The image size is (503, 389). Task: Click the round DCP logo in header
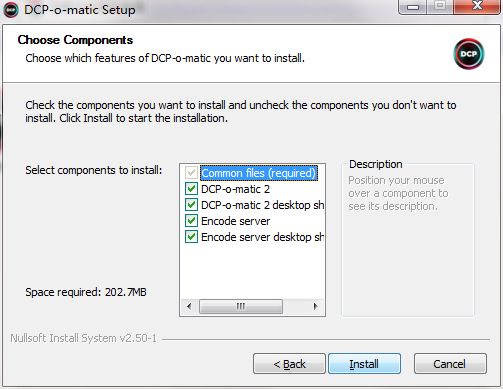point(468,54)
